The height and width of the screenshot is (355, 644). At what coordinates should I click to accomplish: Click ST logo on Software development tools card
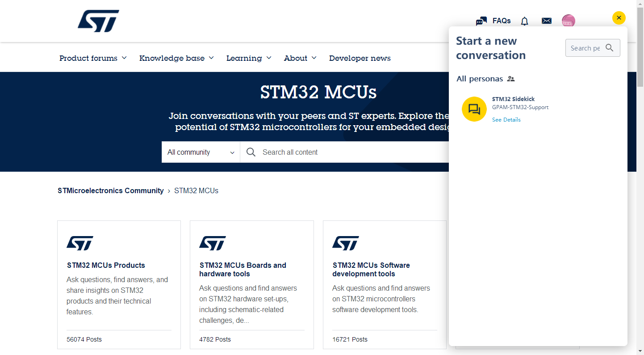coord(346,243)
